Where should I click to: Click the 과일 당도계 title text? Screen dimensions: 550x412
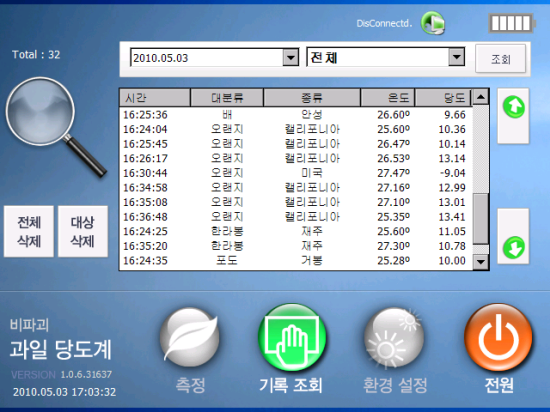(x=61, y=350)
